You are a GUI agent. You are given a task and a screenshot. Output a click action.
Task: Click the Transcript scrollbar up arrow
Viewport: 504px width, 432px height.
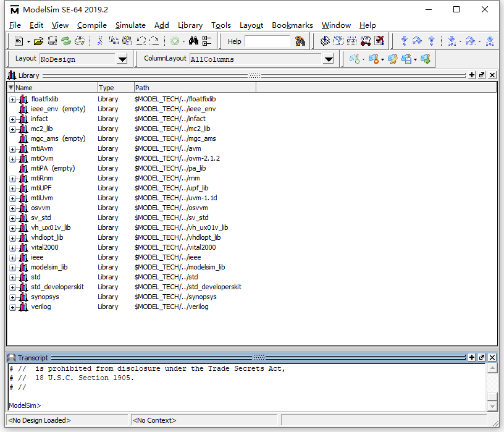pyautogui.click(x=492, y=368)
